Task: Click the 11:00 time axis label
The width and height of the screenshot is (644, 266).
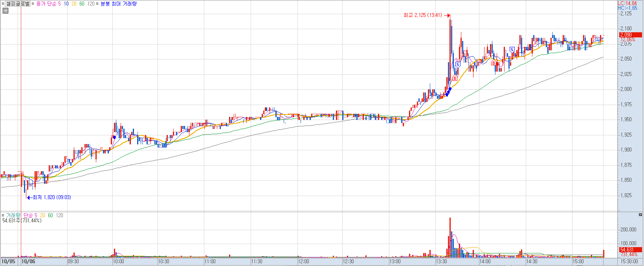Action: pos(210,261)
